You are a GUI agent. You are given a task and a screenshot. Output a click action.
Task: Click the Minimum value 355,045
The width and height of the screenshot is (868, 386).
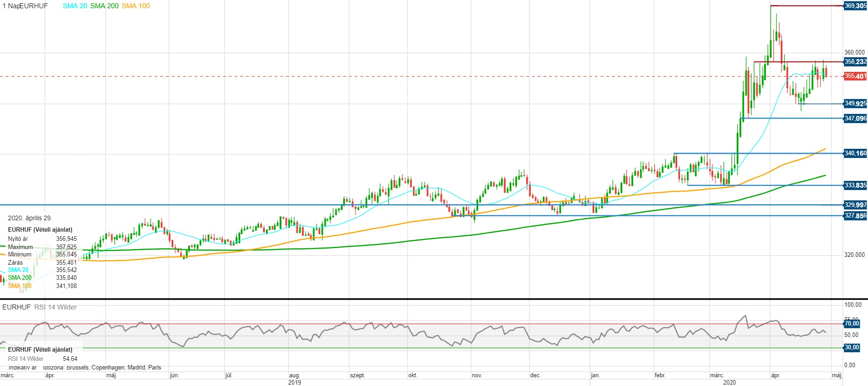coord(66,254)
